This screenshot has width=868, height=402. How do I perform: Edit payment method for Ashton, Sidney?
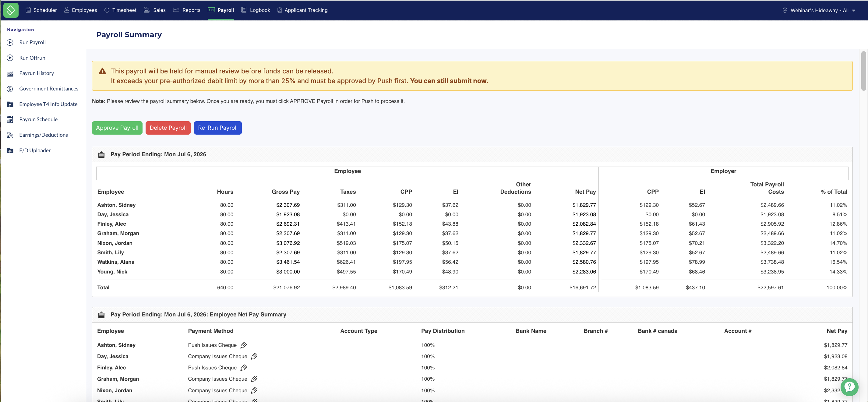click(244, 345)
